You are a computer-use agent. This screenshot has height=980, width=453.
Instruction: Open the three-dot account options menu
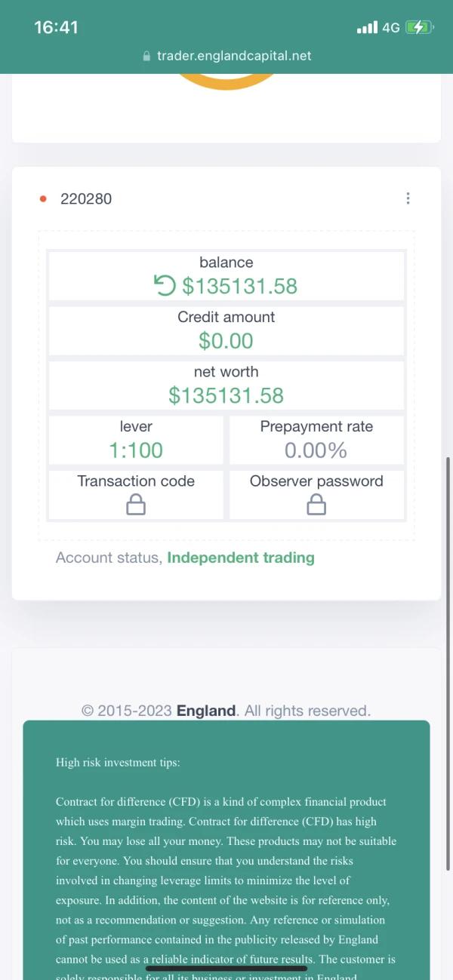point(408,198)
